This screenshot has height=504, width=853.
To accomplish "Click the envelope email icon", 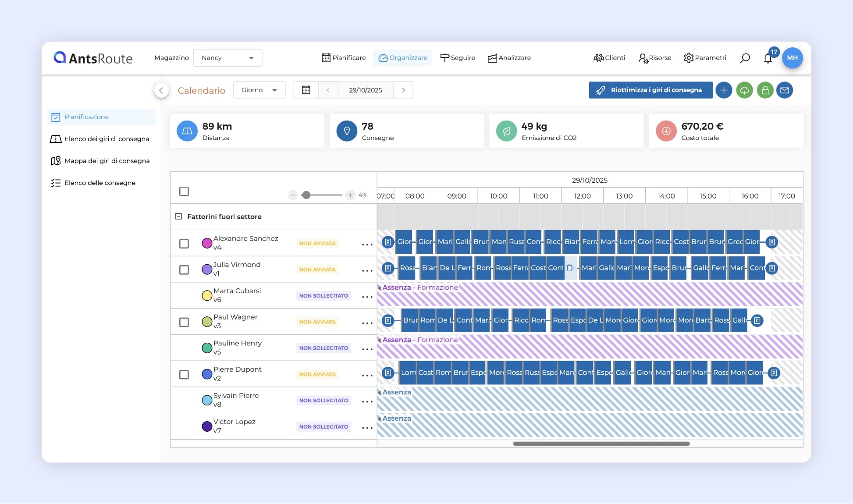I will pyautogui.click(x=785, y=90).
